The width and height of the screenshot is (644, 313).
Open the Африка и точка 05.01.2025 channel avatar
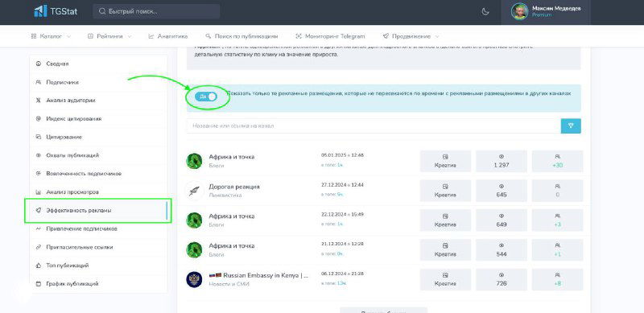[x=194, y=161]
